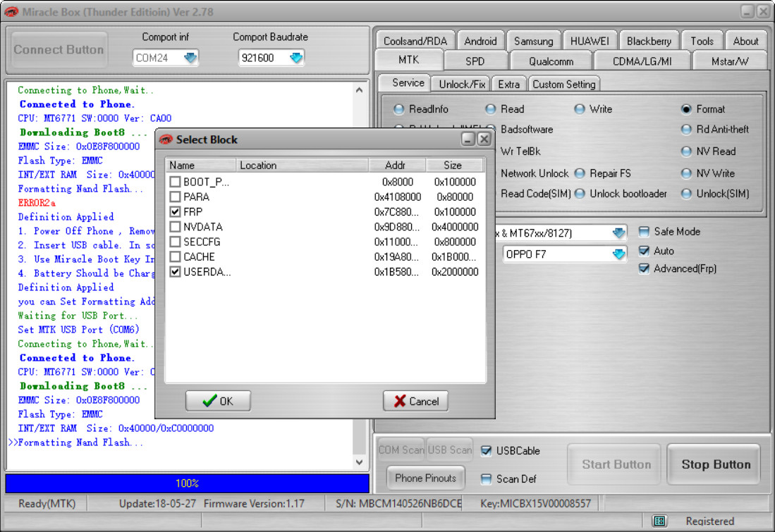Switch to the CDMA/LG/MI tab
The image size is (775, 532).
point(642,61)
